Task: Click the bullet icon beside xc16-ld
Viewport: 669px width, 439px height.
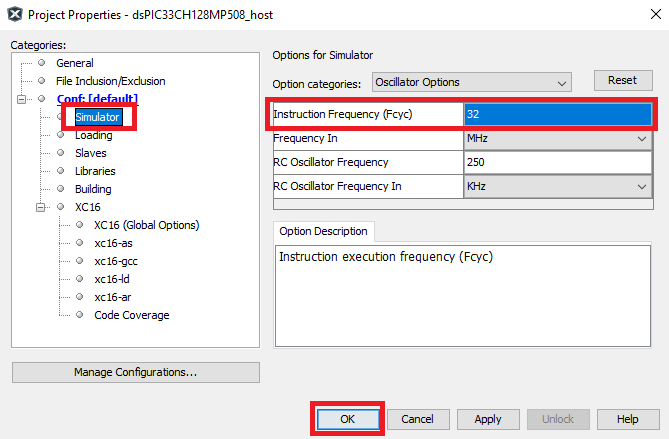Action: click(x=79, y=279)
